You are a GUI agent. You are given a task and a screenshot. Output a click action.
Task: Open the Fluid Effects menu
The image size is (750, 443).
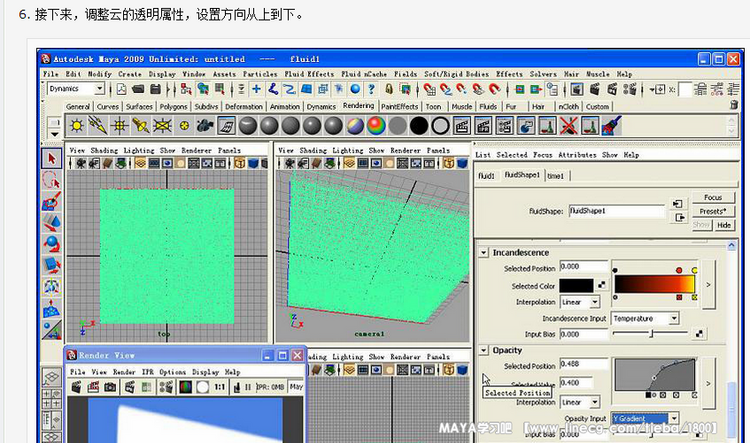pos(309,74)
